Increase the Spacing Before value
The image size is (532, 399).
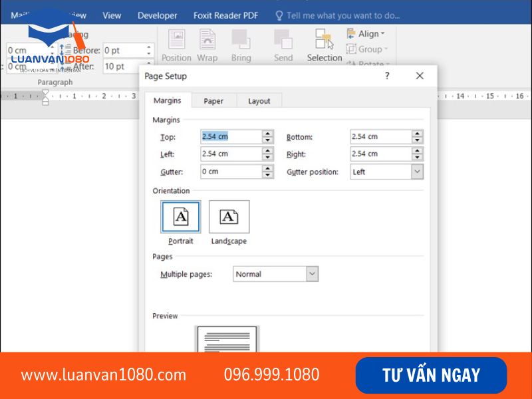(149, 47)
